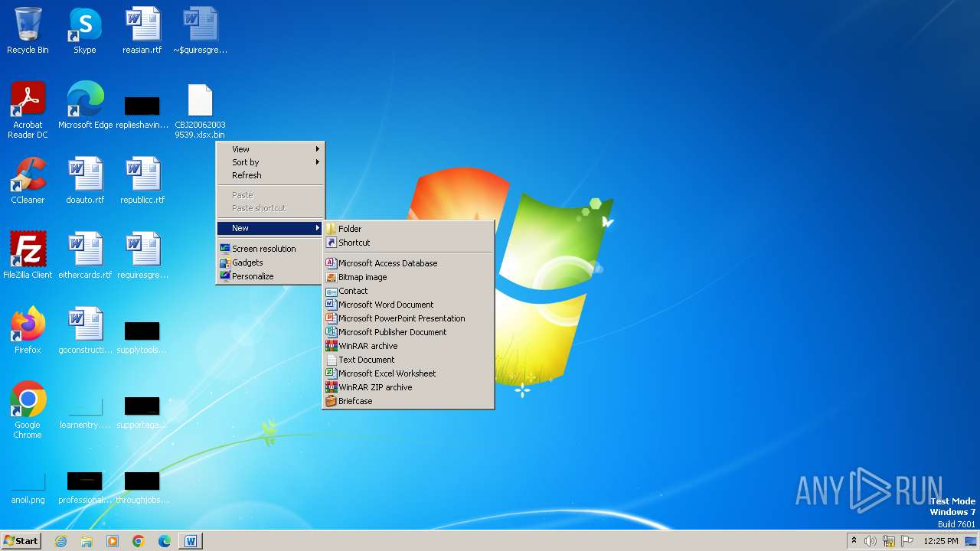Create a new Microsoft Publisher Document
The height and width of the screenshot is (551, 980).
click(x=408, y=332)
